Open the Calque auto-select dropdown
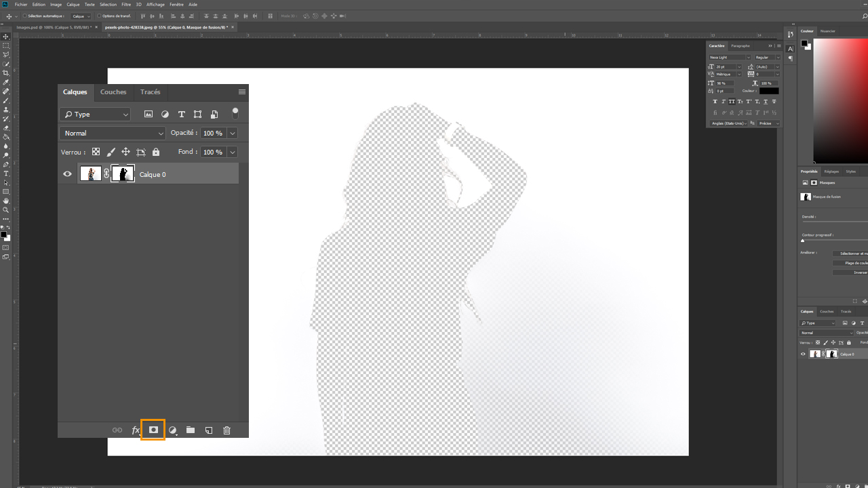This screenshot has height=488, width=868. 81,16
